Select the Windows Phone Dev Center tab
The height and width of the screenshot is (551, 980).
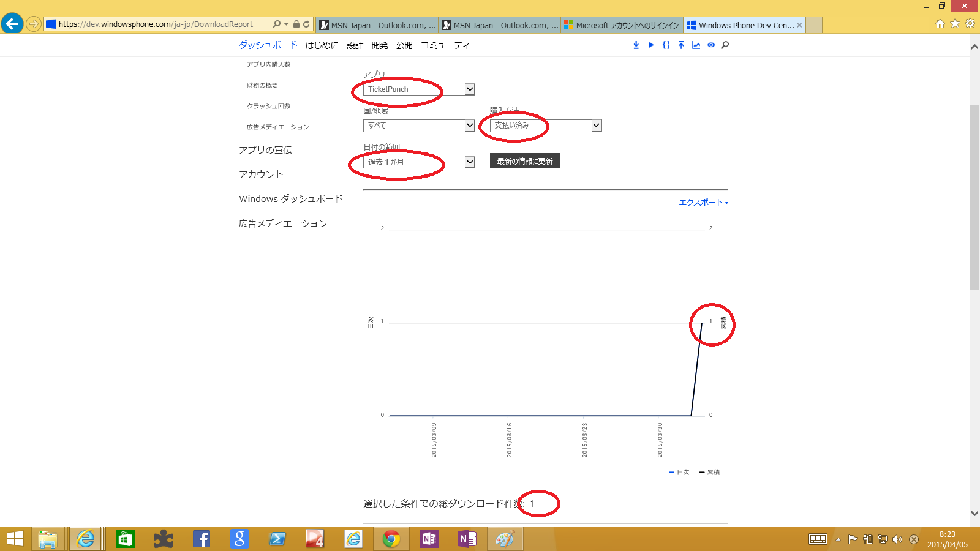click(x=745, y=25)
